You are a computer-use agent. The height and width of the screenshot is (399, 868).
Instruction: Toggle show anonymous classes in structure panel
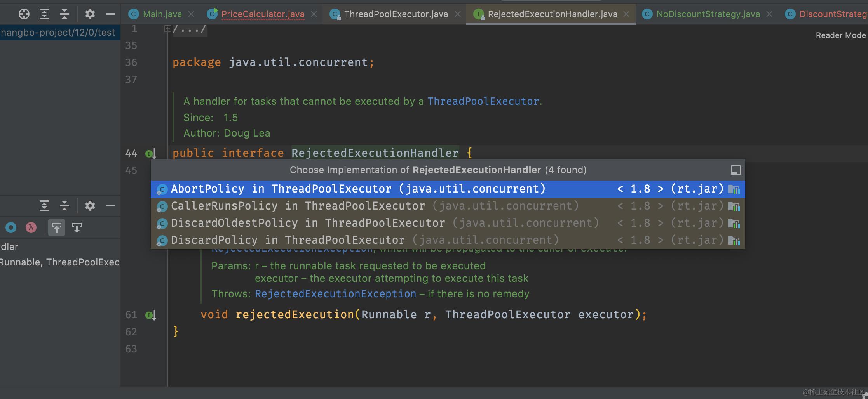(11, 227)
